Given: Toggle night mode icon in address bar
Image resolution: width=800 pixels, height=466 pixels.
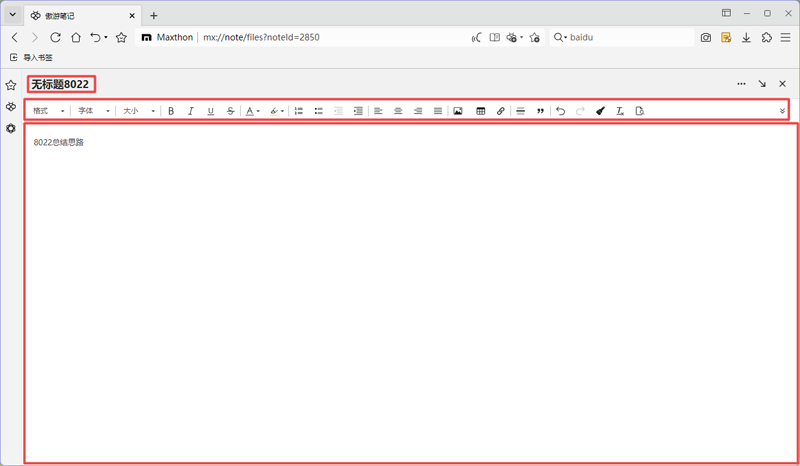Looking at the screenshot, I should pyautogui.click(x=476, y=37).
